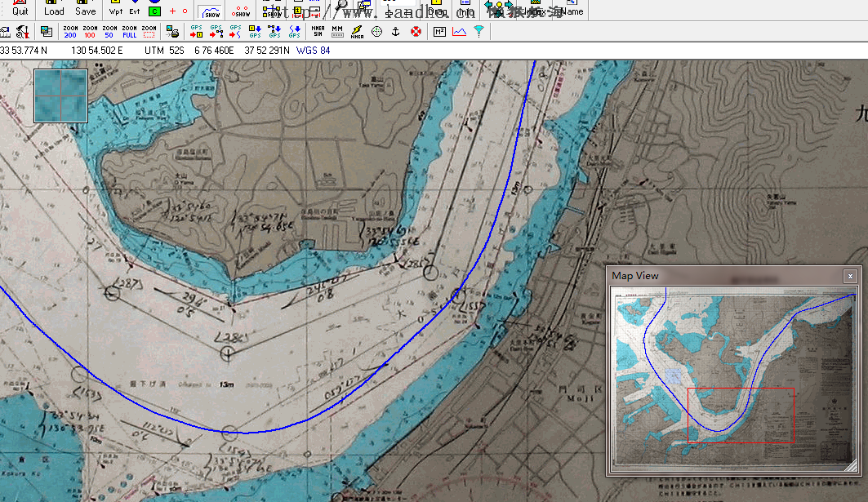Screen dimensions: 868x502
Task: Click the M² area calculation icon
Action: coord(439,32)
